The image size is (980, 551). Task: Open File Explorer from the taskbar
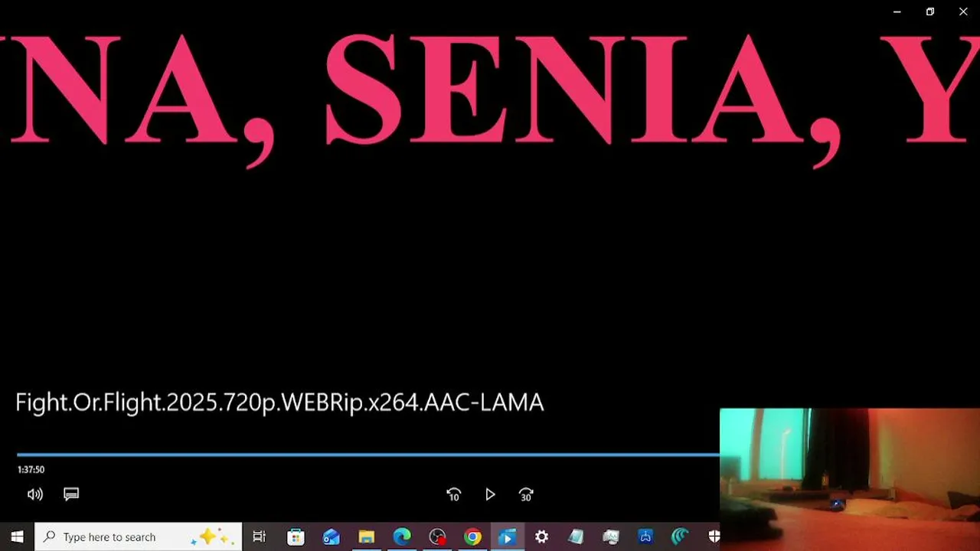pyautogui.click(x=367, y=537)
